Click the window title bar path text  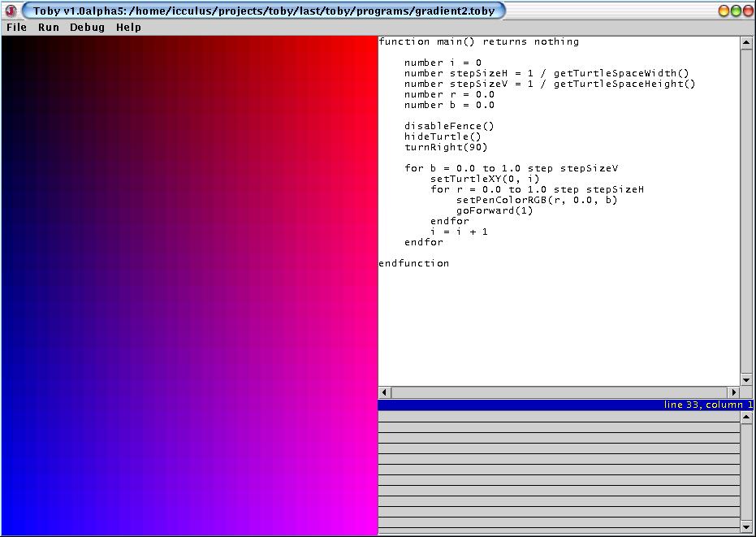264,11
